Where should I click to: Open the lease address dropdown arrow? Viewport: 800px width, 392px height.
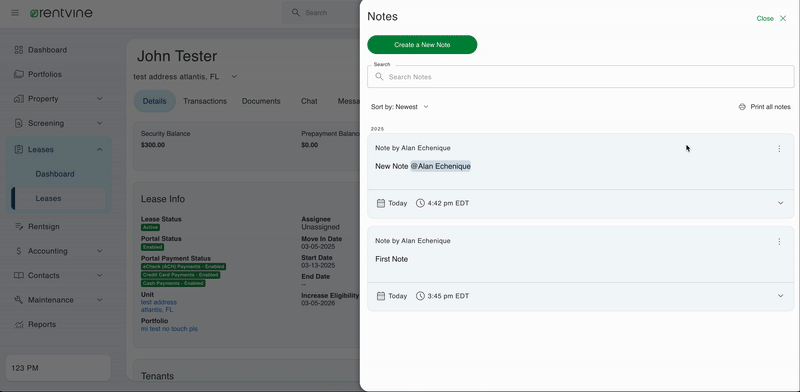[x=234, y=77]
